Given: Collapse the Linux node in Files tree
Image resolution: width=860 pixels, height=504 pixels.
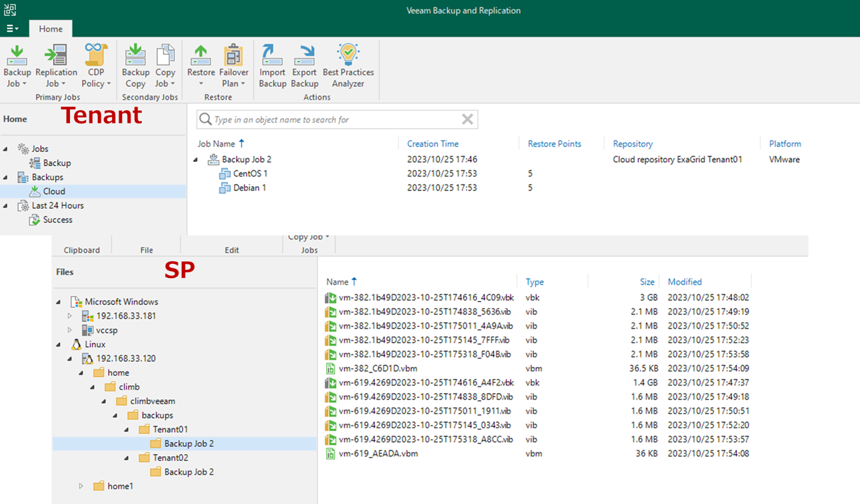Looking at the screenshot, I should (x=58, y=345).
